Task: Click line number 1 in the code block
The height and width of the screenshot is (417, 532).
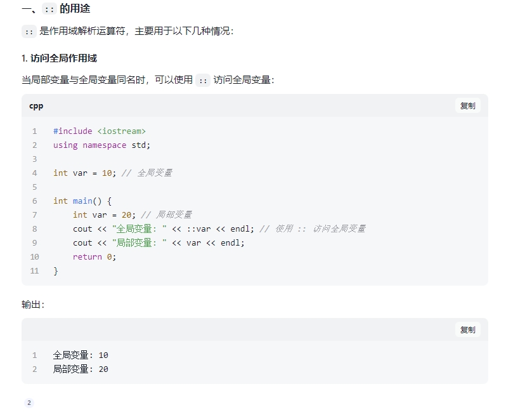Action: (x=34, y=131)
